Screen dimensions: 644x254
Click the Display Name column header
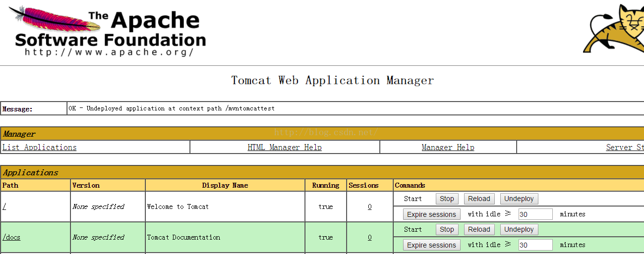[225, 185]
